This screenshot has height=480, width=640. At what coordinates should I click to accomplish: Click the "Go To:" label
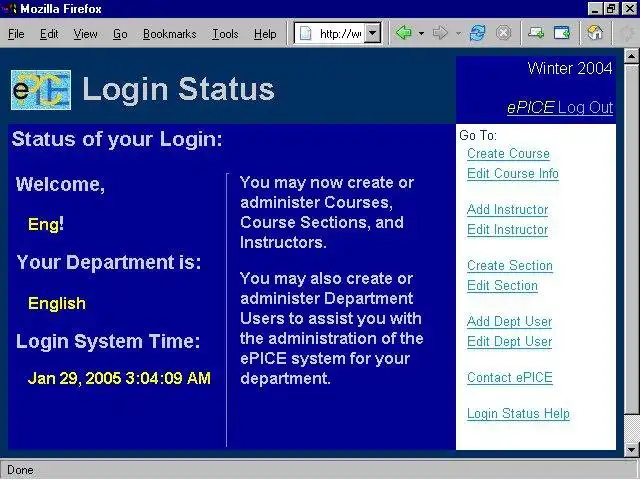[x=478, y=135]
